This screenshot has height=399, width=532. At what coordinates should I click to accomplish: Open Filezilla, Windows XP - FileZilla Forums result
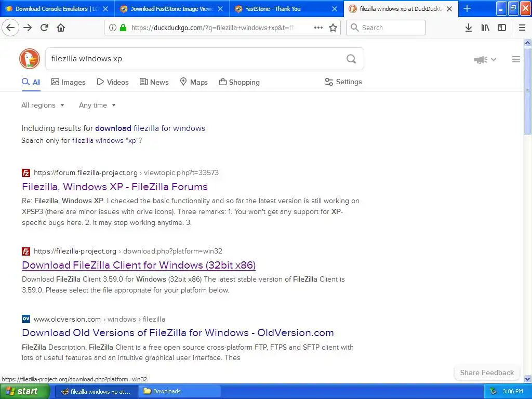coord(115,187)
